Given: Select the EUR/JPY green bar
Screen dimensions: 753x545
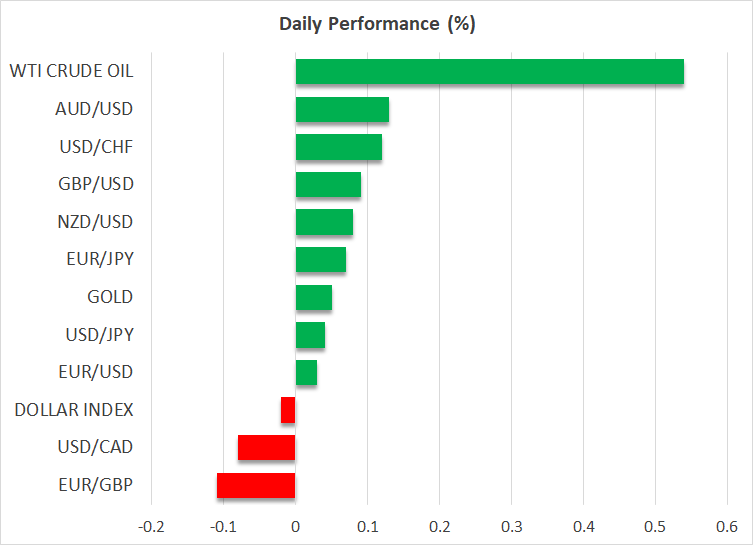Looking at the screenshot, I should click(320, 260).
